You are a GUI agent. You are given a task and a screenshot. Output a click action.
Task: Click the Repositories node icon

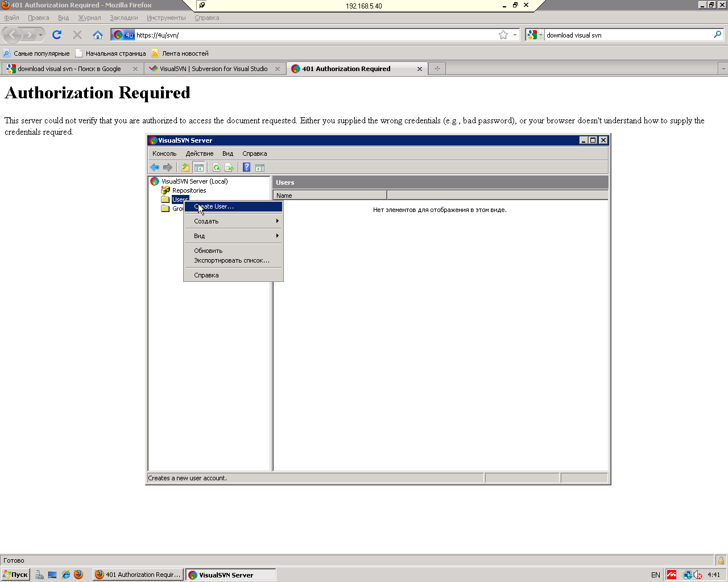pyautogui.click(x=166, y=190)
